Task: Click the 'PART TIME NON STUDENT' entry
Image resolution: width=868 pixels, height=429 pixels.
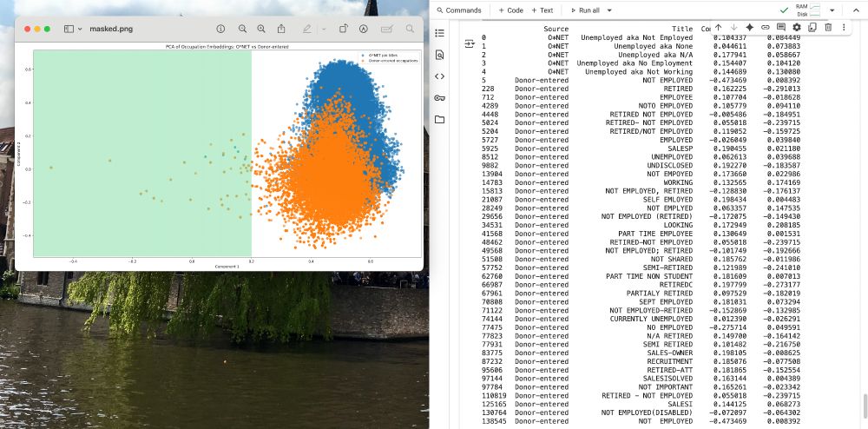Action: point(648,276)
